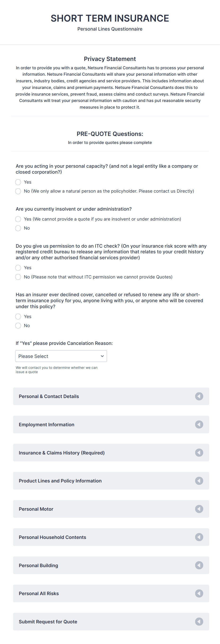
Task: Click arrow icon on Product Lines section
Action: click(x=199, y=481)
